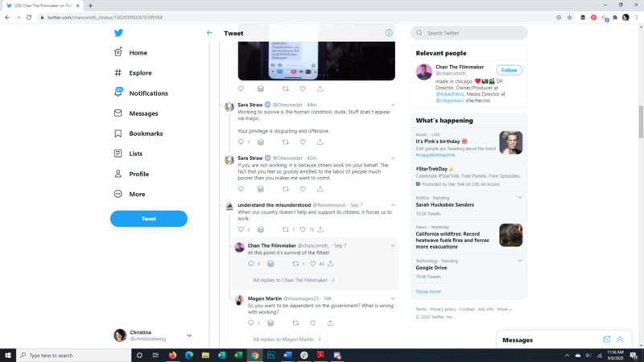
Task: Follow Chan The Filmmaker
Action: tap(509, 70)
